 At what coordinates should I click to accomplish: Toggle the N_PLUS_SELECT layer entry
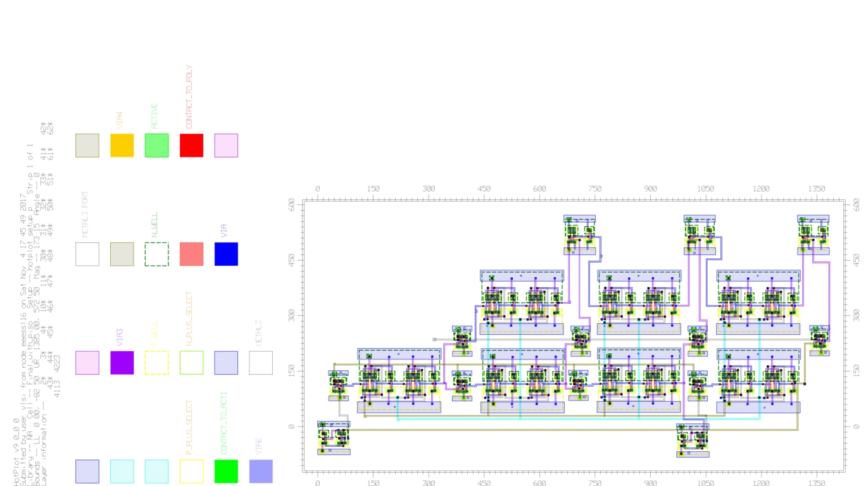[x=191, y=364]
